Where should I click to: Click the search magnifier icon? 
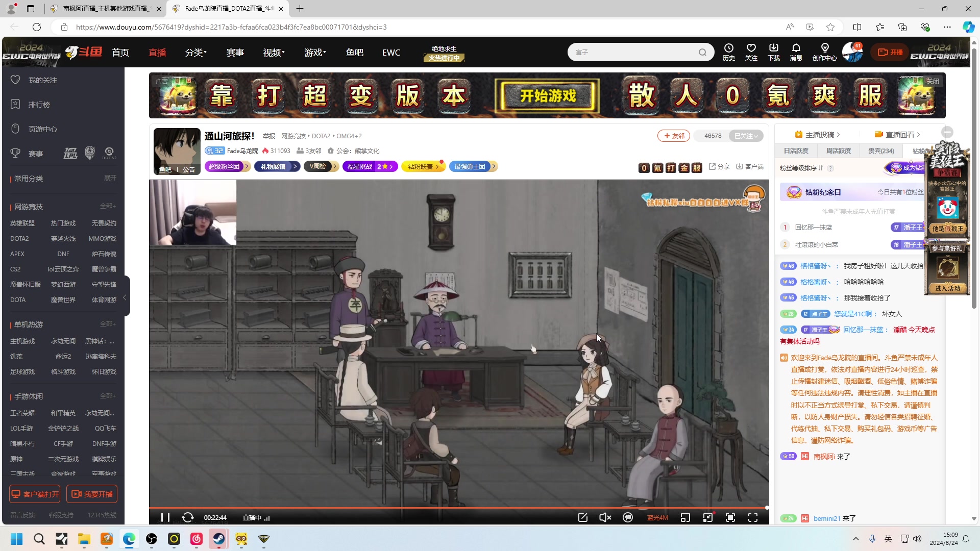pos(703,52)
